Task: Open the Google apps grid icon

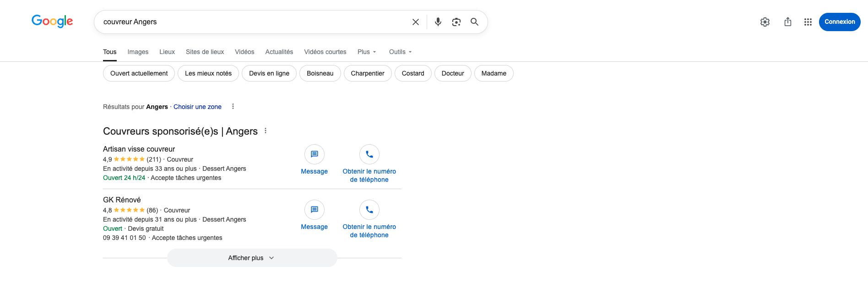Action: 808,22
